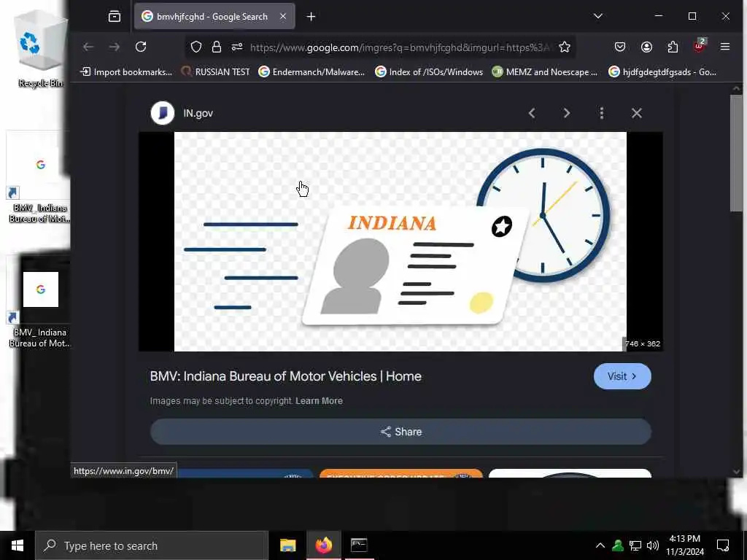Open uBlock Origin extension icon

tap(700, 46)
